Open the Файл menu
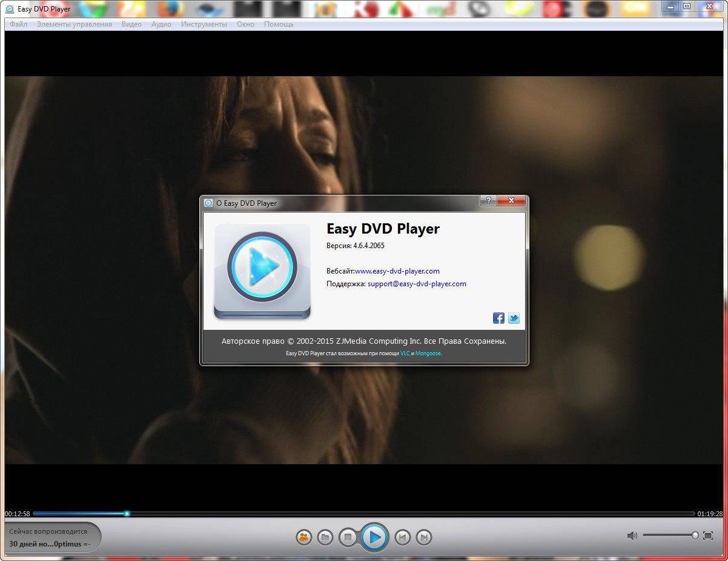728x561 pixels. (18, 24)
